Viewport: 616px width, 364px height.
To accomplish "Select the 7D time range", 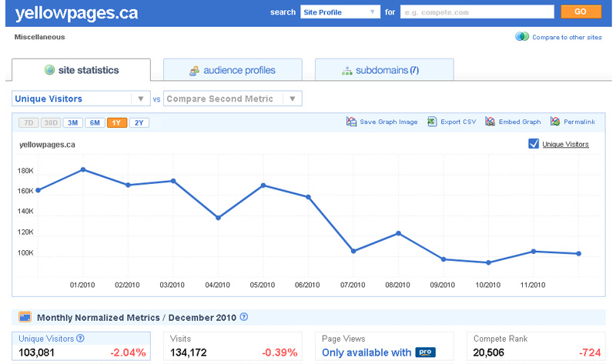I will [28, 122].
